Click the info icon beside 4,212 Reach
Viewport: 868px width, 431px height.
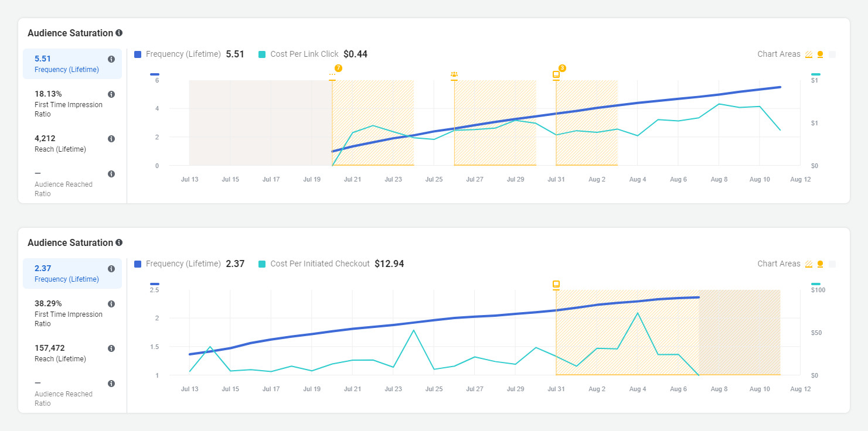[x=111, y=139]
